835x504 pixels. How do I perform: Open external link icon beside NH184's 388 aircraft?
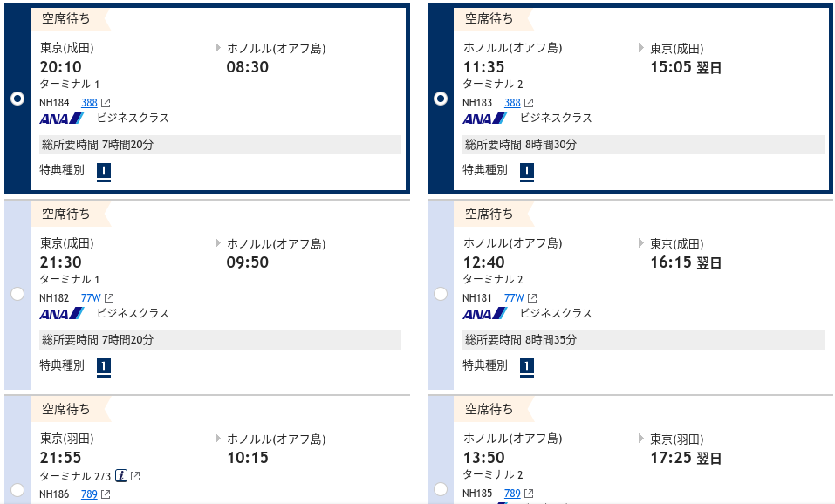(106, 103)
